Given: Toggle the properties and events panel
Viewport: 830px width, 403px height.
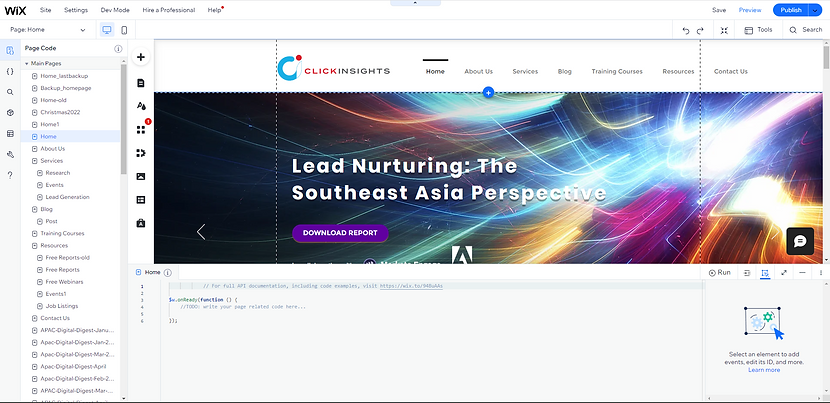Looking at the screenshot, I should click(765, 273).
